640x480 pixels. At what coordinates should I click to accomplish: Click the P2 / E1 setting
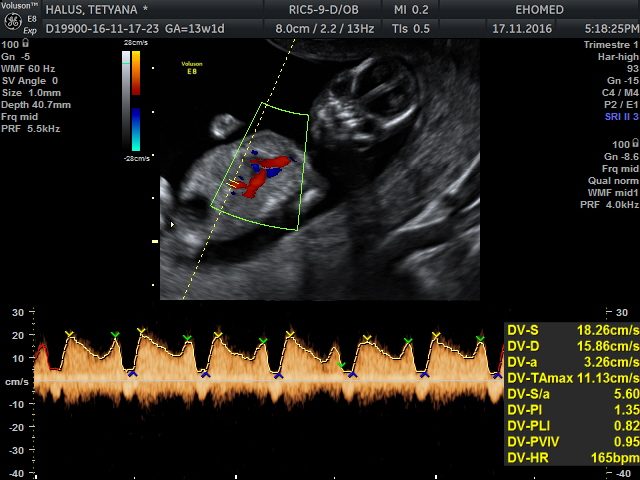621,104
